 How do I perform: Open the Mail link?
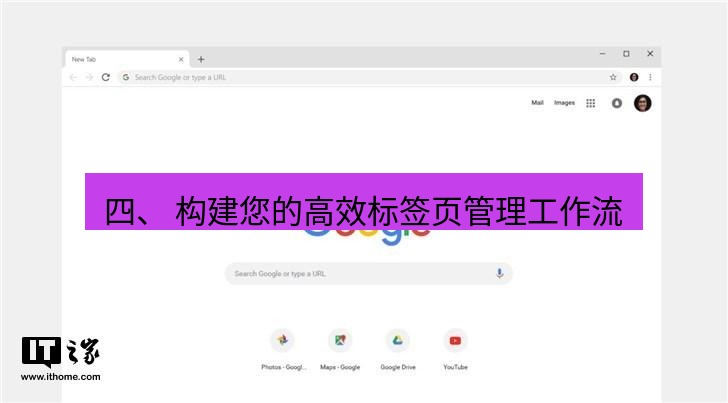537,103
